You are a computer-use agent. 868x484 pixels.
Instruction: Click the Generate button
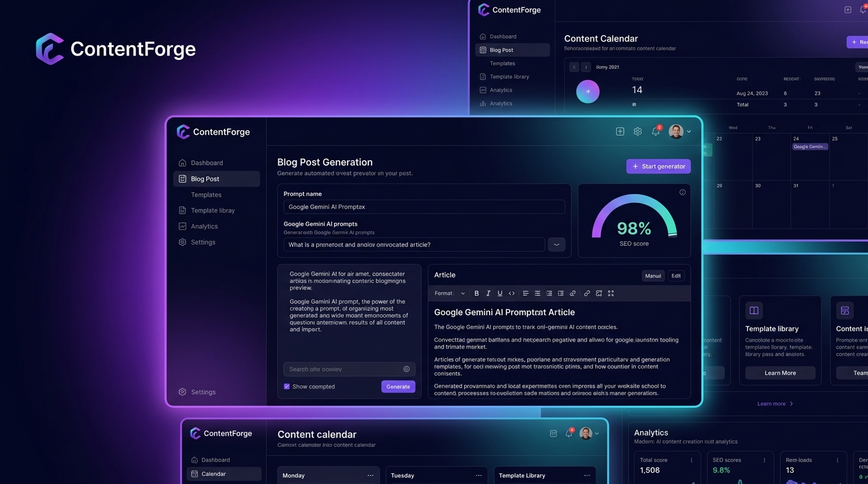(x=398, y=386)
